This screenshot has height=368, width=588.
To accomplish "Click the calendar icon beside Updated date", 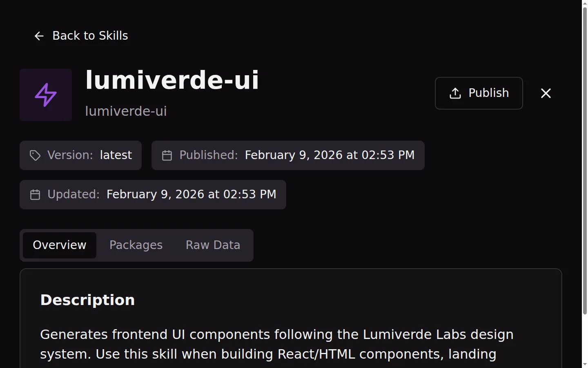I will click(x=35, y=195).
